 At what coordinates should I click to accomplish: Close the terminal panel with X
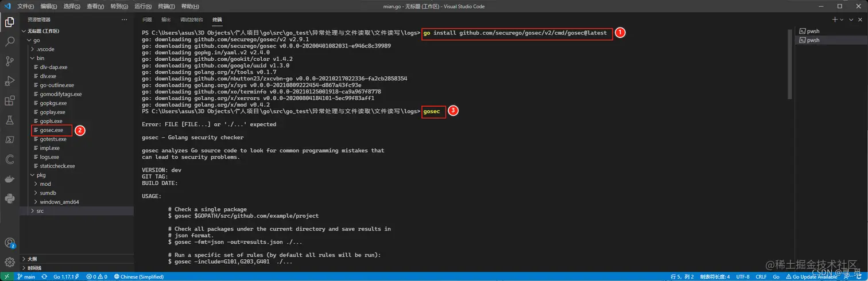pyautogui.click(x=859, y=19)
